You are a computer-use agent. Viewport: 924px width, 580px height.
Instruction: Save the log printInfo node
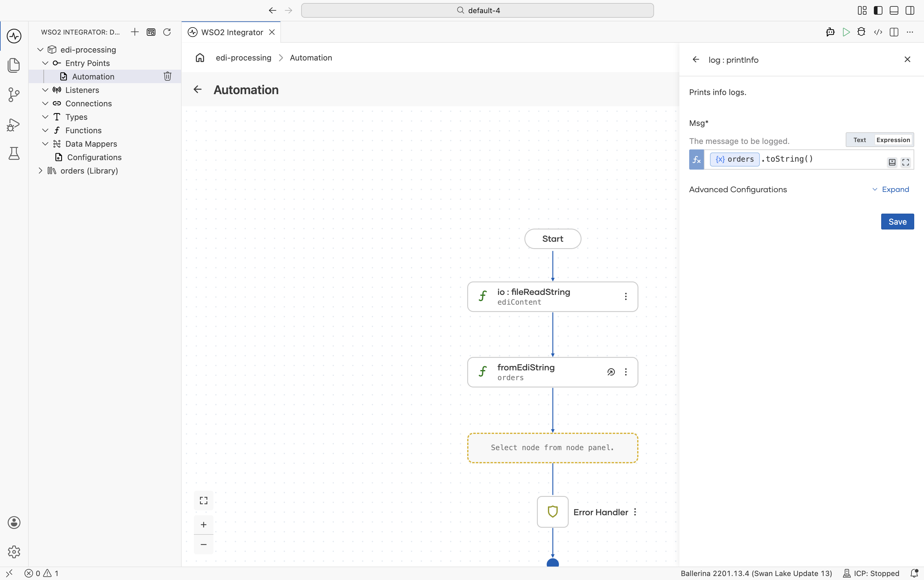(897, 222)
